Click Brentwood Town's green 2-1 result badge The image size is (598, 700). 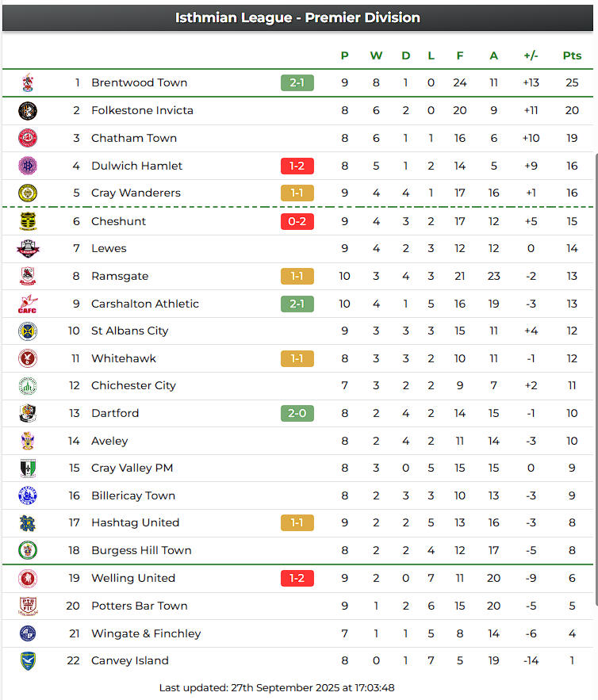[x=297, y=82]
